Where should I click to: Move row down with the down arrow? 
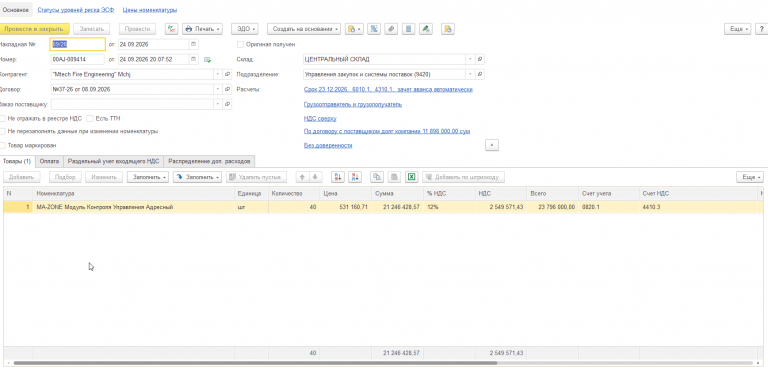315,177
